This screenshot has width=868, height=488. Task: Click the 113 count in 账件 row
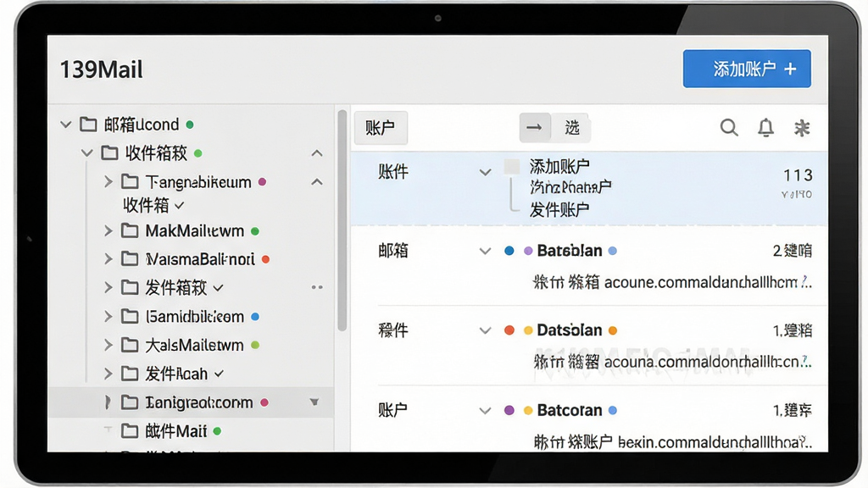point(798,175)
